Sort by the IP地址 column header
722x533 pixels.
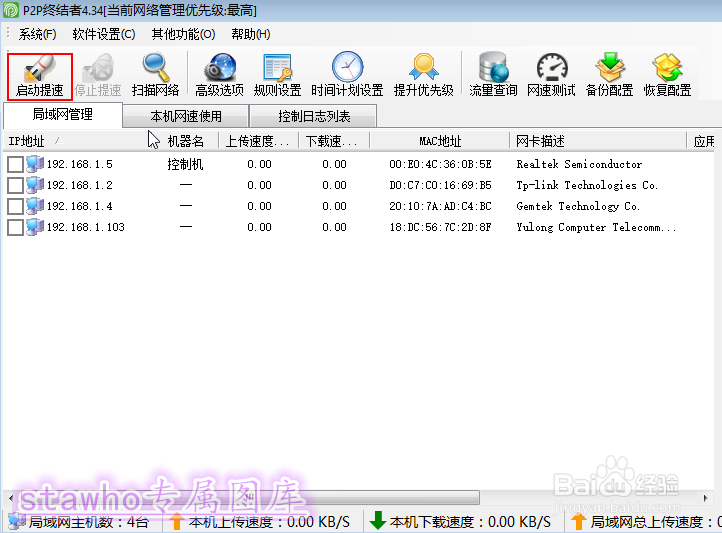pyautogui.click(x=77, y=141)
